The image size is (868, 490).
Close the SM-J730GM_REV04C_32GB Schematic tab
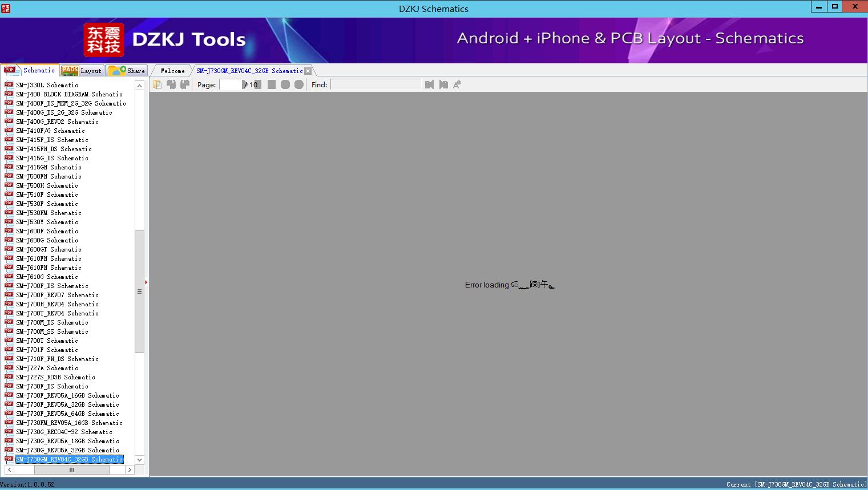pyautogui.click(x=308, y=71)
